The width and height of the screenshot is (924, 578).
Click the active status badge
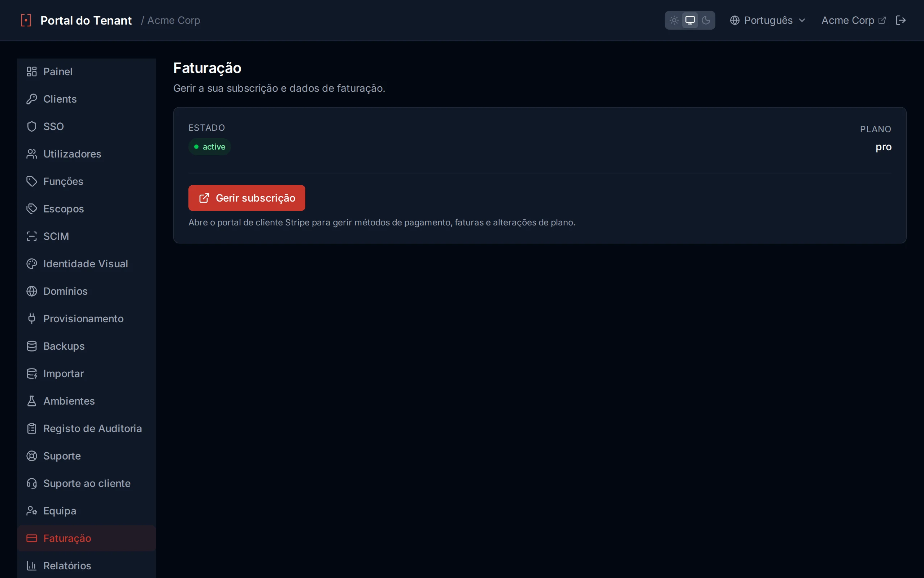[x=210, y=147]
